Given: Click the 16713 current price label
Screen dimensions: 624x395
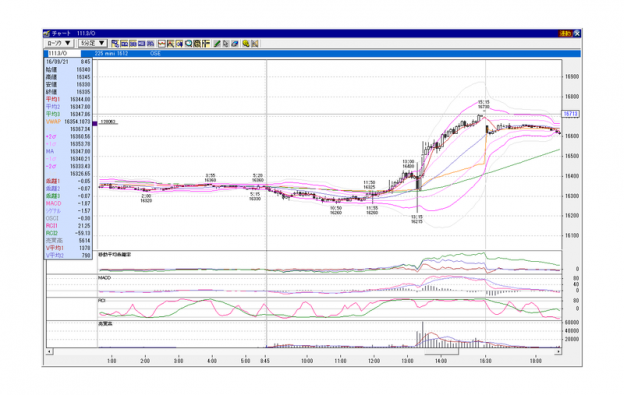Looking at the screenshot, I should pyautogui.click(x=570, y=114).
